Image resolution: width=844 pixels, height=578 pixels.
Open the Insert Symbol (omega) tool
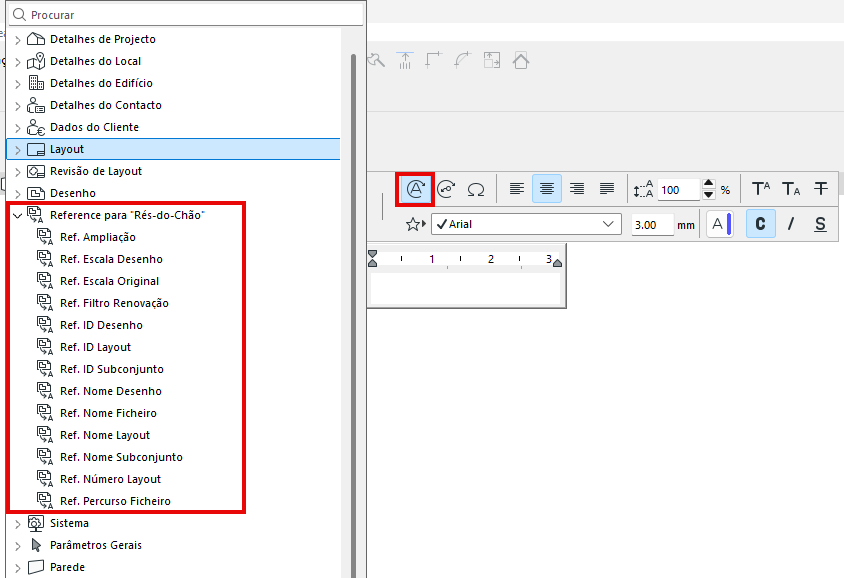(476, 189)
